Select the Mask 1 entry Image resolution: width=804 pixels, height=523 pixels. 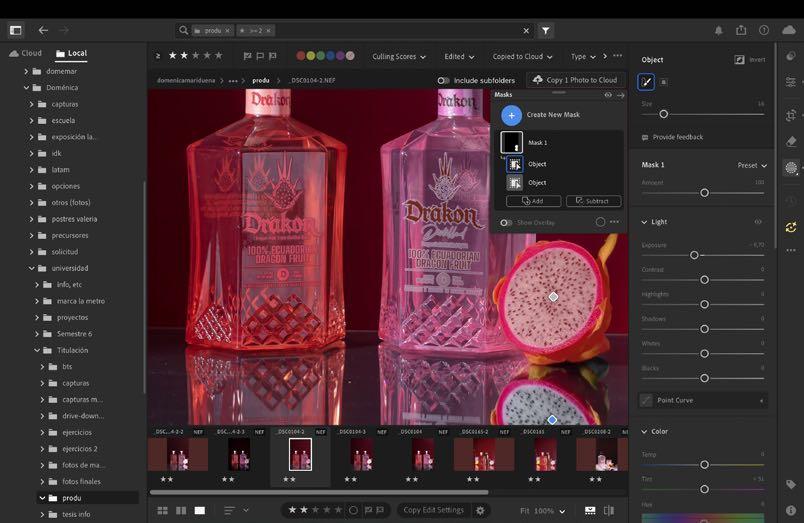tap(561, 143)
